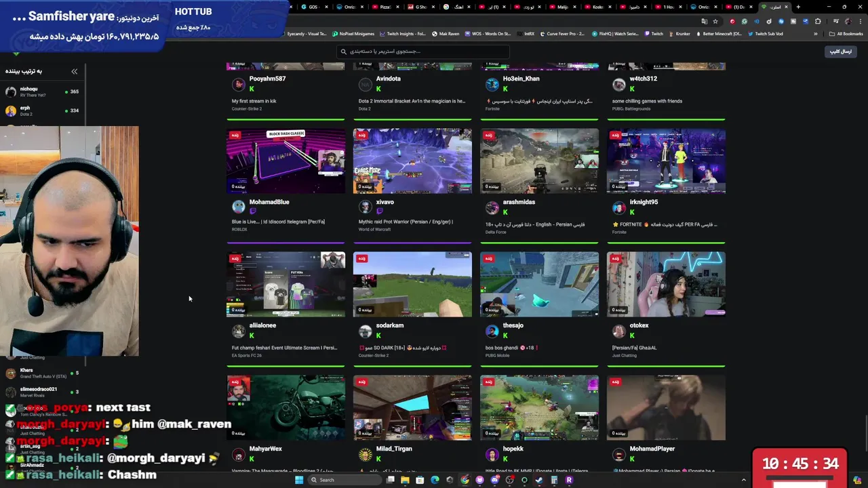Switch to the GOS browser tab
The height and width of the screenshot is (488, 868).
313,7
